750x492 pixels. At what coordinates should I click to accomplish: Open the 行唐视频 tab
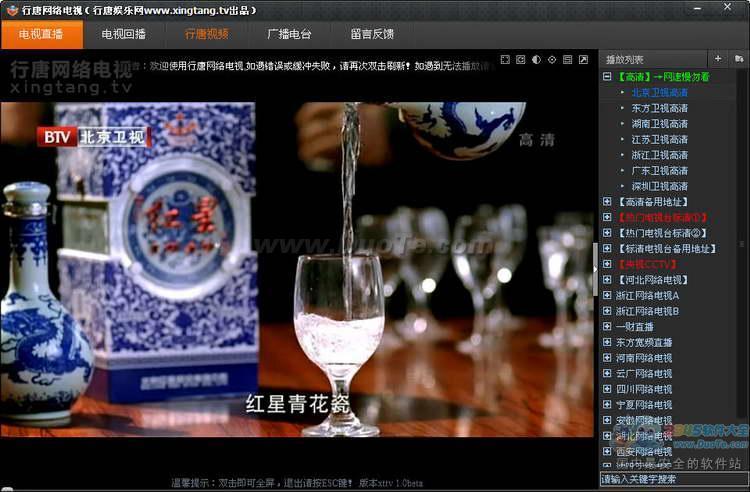click(x=206, y=34)
